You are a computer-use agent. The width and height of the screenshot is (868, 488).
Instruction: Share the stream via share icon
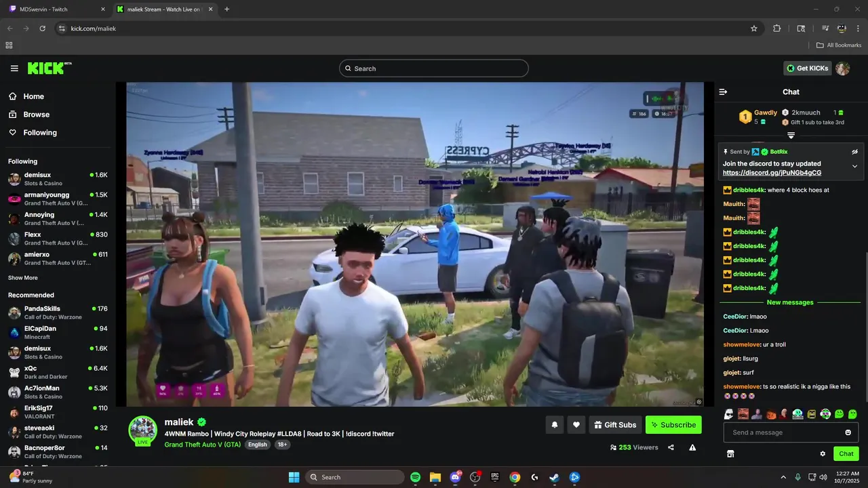coord(671,447)
